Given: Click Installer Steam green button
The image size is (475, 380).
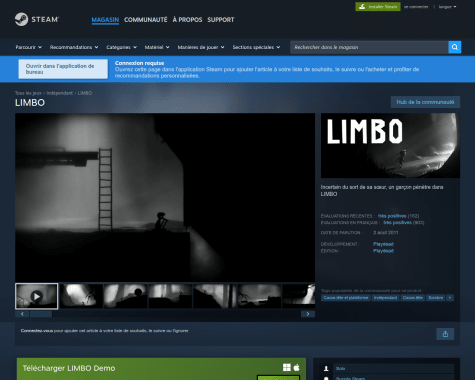Looking at the screenshot, I should [x=378, y=7].
